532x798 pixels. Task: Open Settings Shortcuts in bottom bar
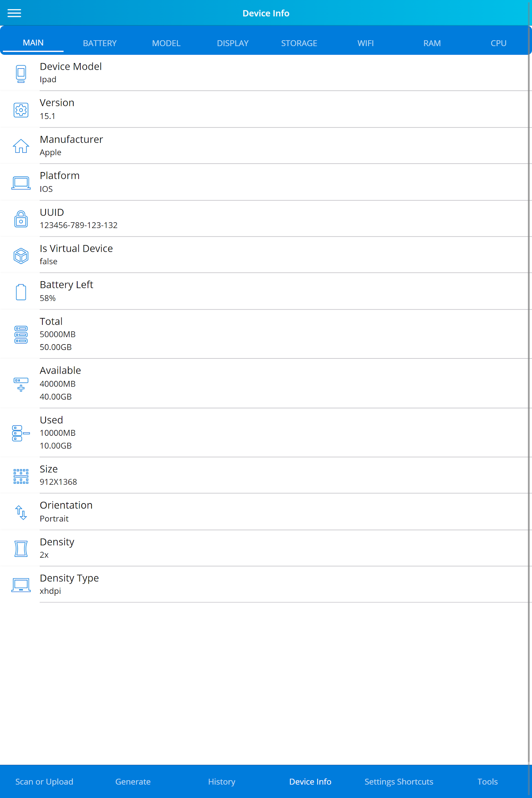click(399, 781)
